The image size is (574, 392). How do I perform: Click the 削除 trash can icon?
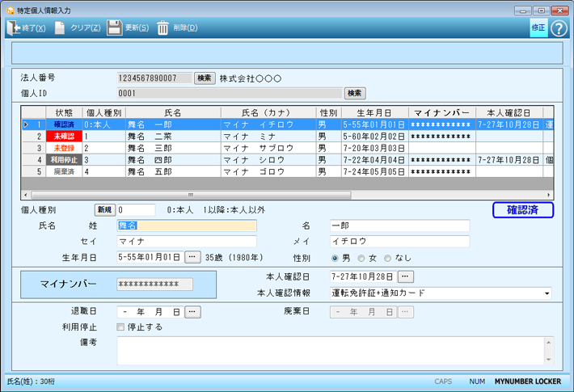coord(163,28)
